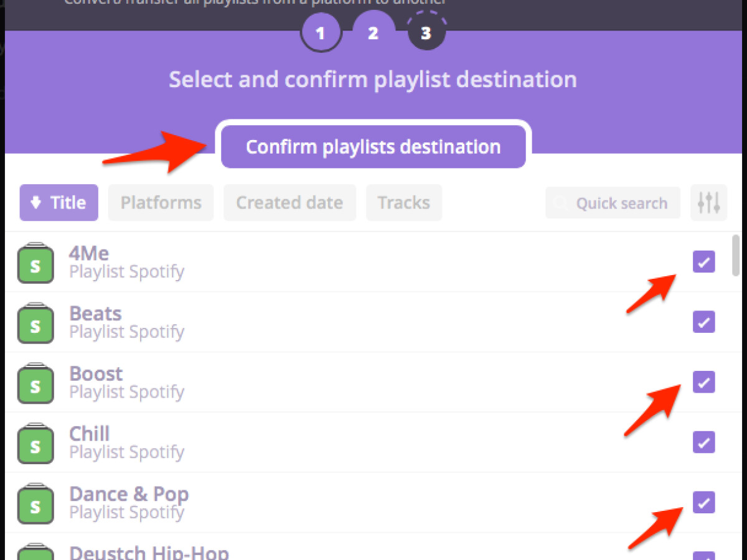Toggle the Dance & Pop checkbox
This screenshot has width=747, height=560.
pyautogui.click(x=703, y=502)
